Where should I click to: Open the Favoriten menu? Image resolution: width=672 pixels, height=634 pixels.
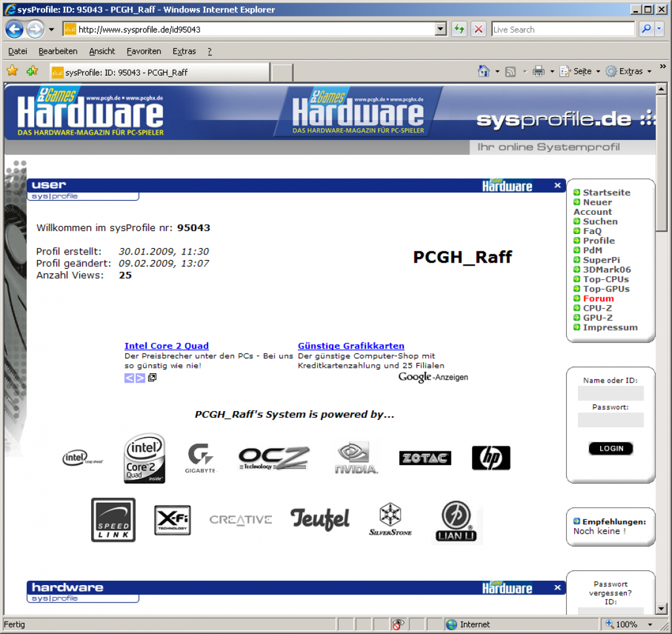pos(144,51)
